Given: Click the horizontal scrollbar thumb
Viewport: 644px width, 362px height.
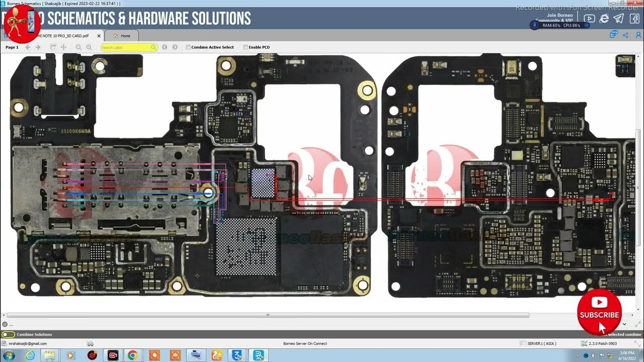Looking at the screenshot, I should [x=268, y=315].
